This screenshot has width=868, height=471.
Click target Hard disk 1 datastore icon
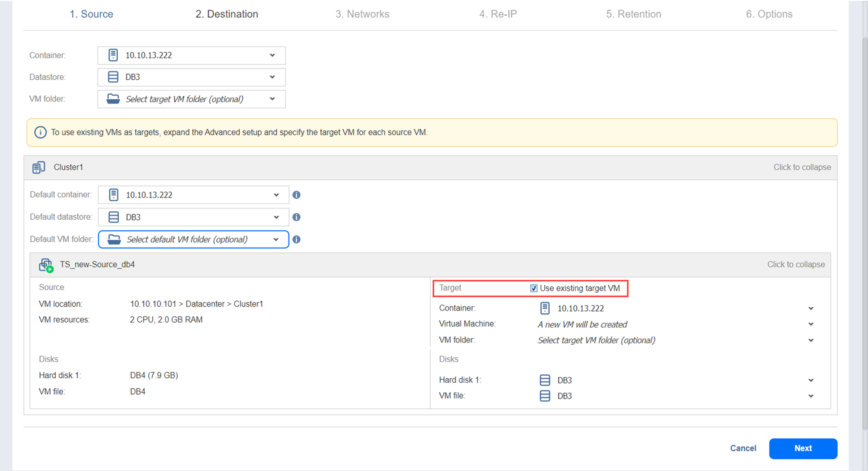pos(545,380)
